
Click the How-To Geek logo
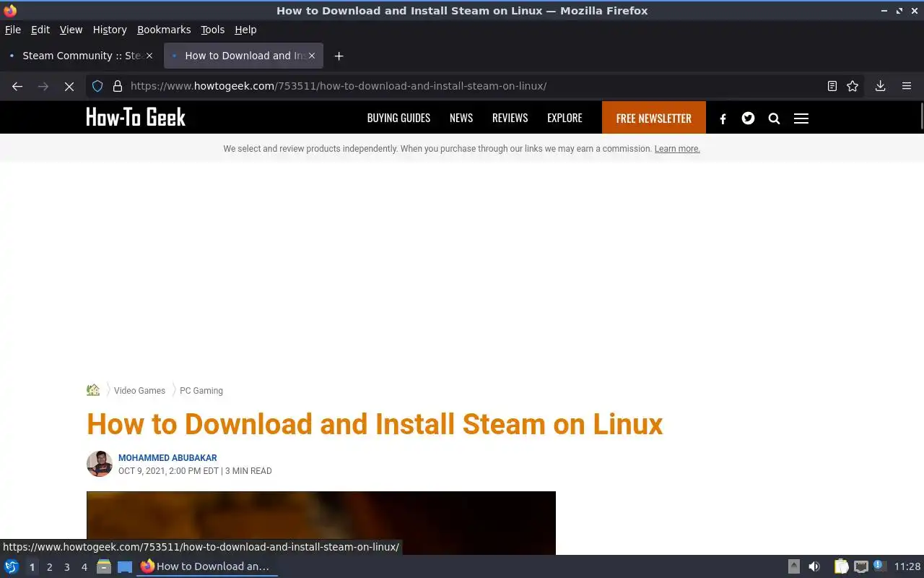click(x=136, y=117)
